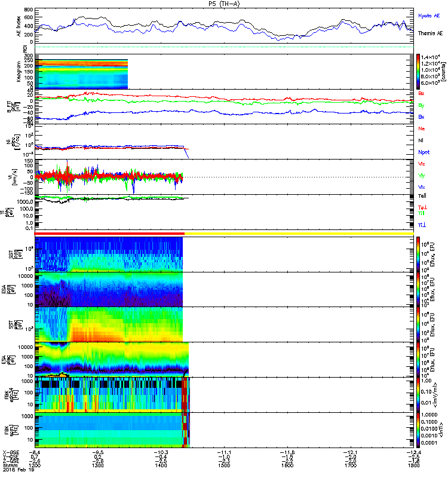Click the red segment of the status bar
Image resolution: width=448 pixels, height=478 pixels.
tap(109, 234)
